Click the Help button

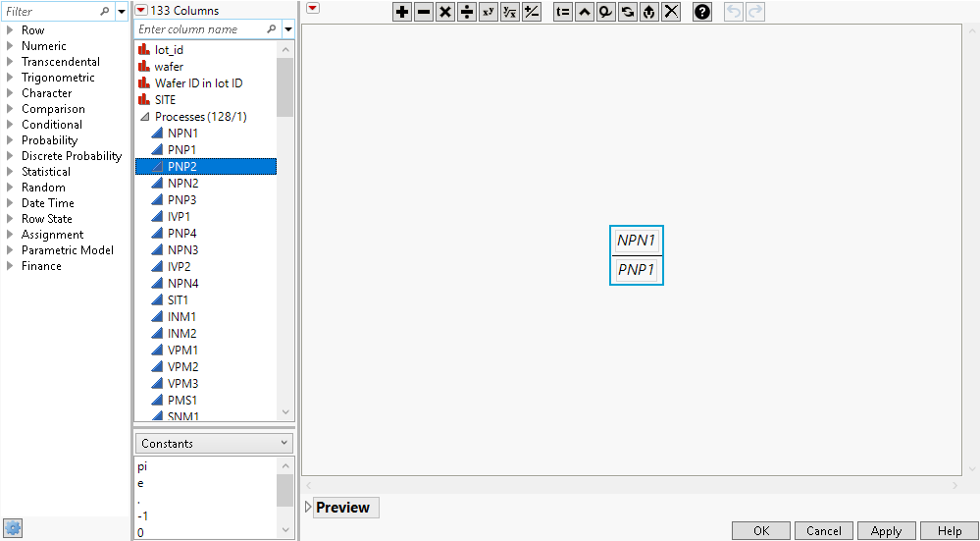pos(950,531)
